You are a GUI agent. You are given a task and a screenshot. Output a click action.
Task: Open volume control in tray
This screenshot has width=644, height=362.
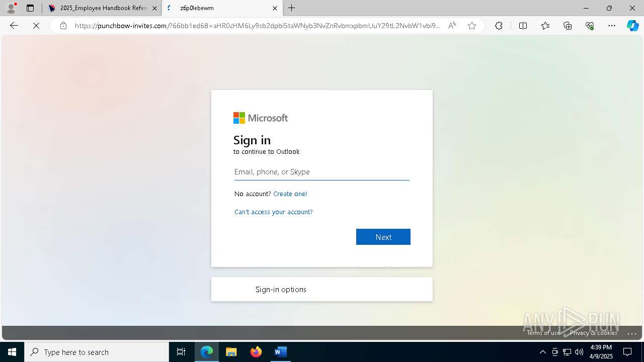pyautogui.click(x=579, y=352)
